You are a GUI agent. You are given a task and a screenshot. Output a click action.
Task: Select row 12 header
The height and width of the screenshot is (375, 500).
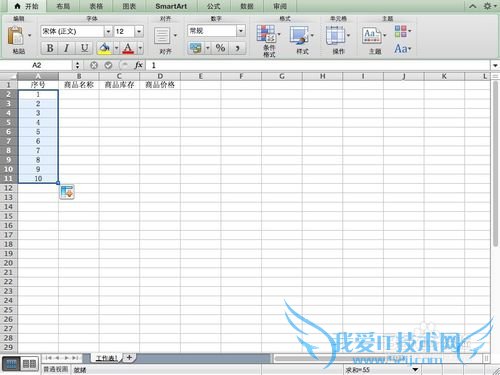(x=8, y=188)
